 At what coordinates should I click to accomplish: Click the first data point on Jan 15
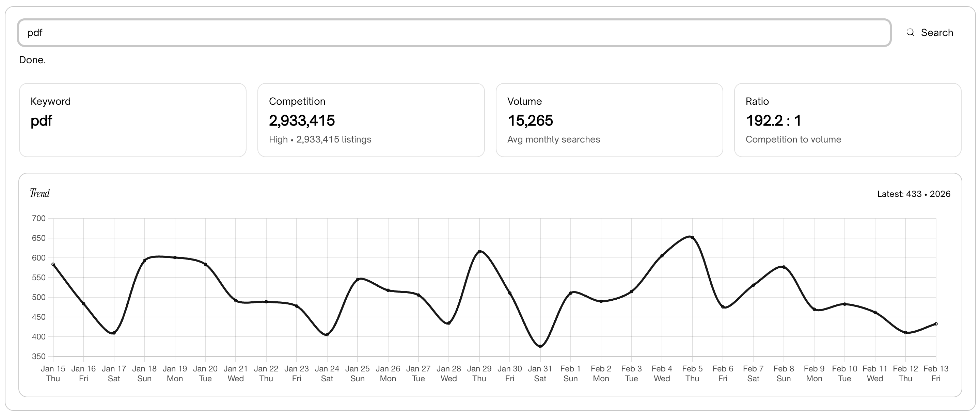[53, 264]
